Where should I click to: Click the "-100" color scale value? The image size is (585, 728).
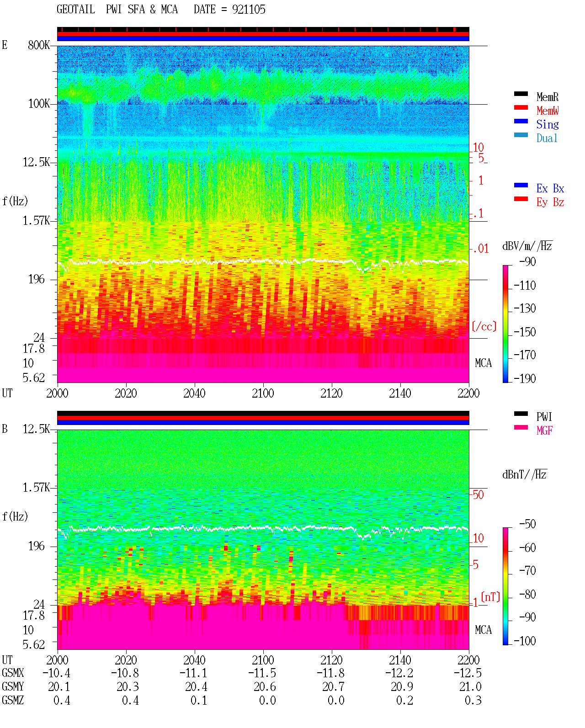click(x=525, y=641)
